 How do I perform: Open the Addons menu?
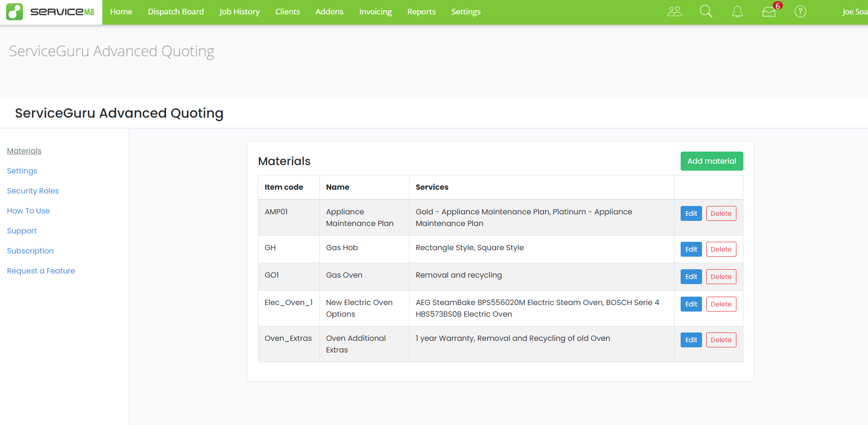(x=329, y=12)
